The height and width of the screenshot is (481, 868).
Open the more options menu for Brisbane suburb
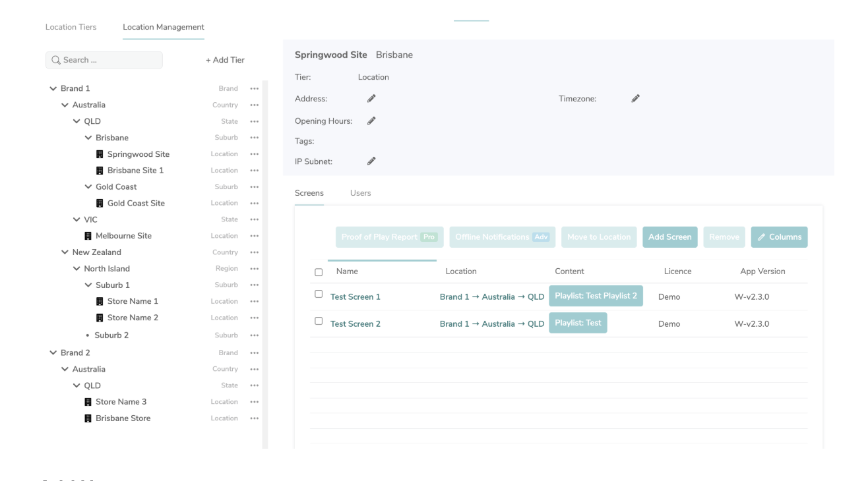(255, 138)
